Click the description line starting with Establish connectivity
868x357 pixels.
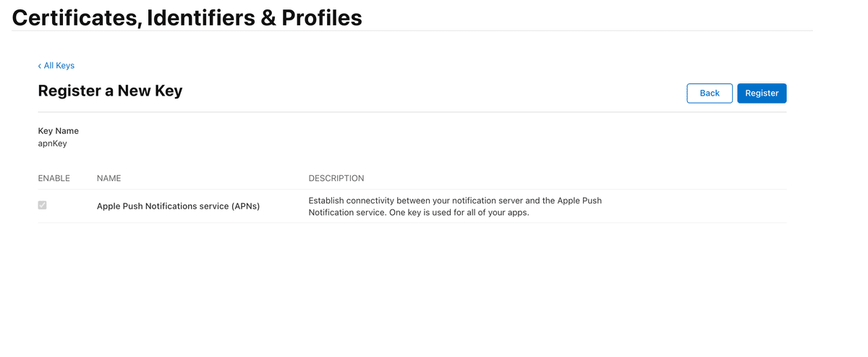coord(455,201)
